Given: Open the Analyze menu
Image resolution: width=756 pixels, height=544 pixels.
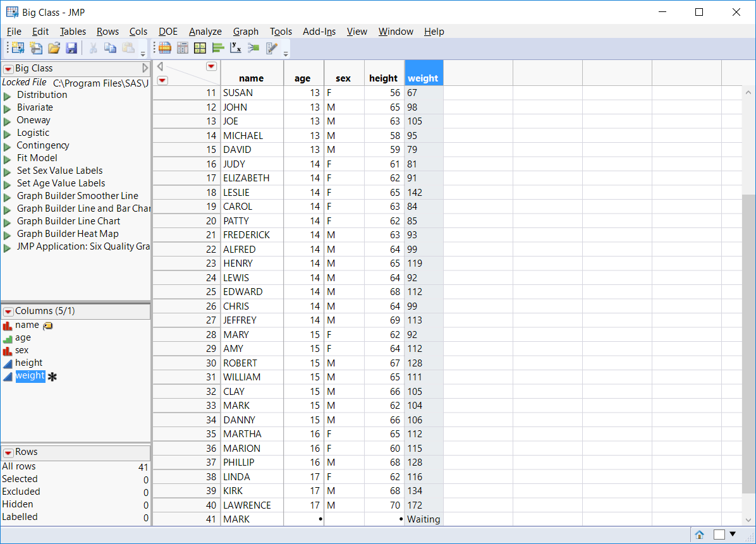Looking at the screenshot, I should [205, 31].
